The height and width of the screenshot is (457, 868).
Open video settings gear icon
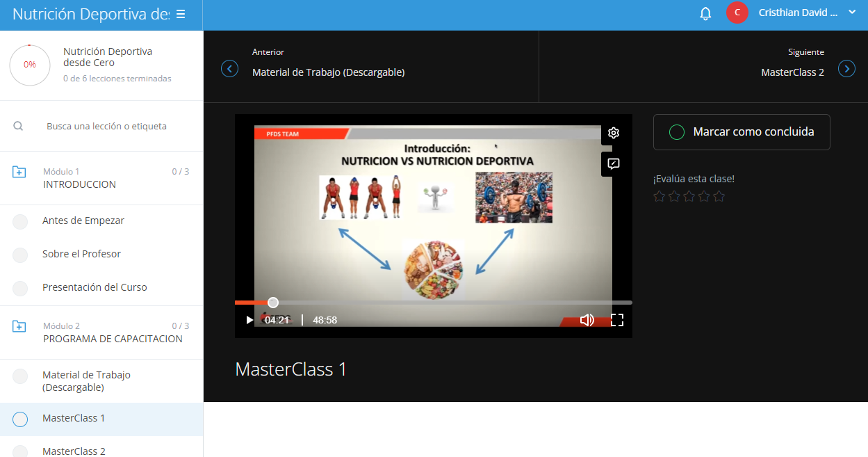(614, 133)
